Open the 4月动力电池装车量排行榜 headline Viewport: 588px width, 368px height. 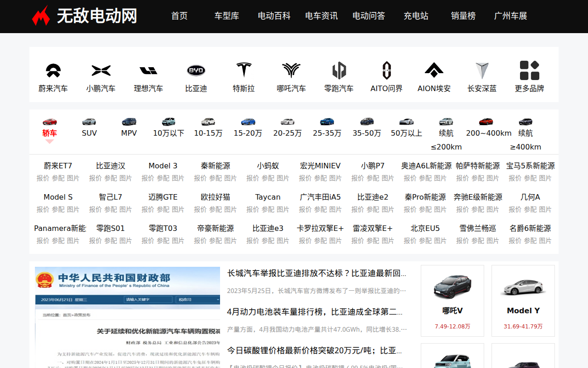point(315,312)
